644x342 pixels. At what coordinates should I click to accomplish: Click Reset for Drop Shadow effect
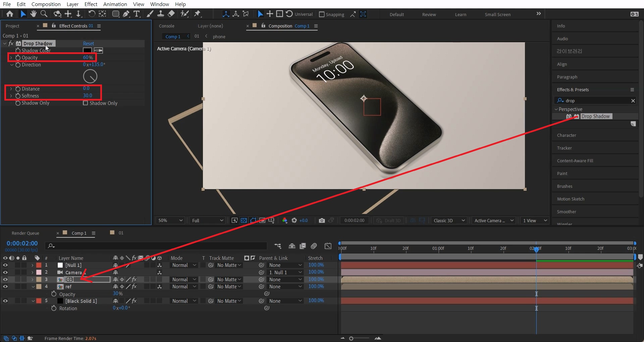point(89,44)
